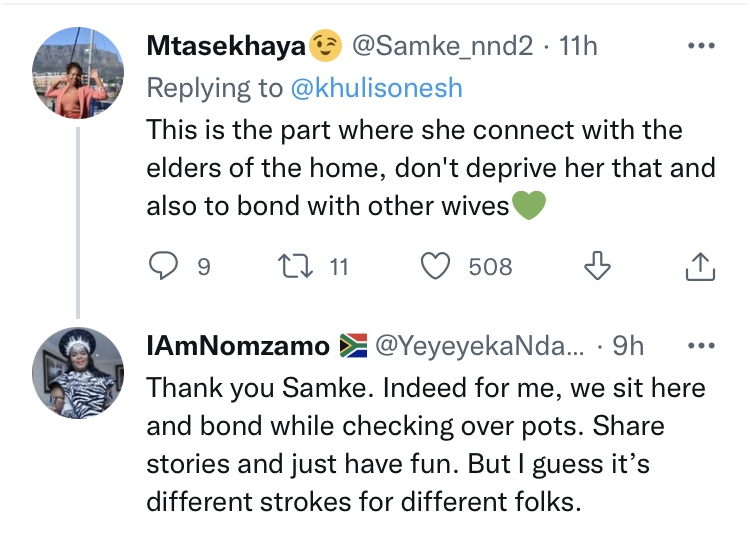
Task: Open Mtasekhaya's profile picture
Action: tap(78, 73)
